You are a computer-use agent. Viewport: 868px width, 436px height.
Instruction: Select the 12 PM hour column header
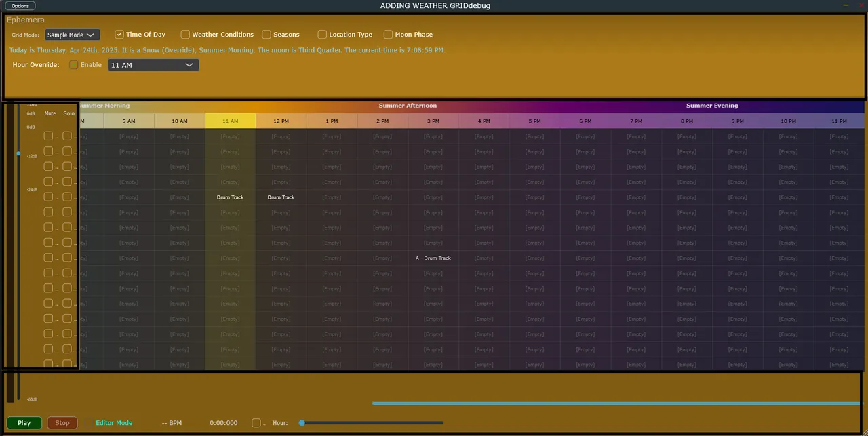pyautogui.click(x=281, y=121)
